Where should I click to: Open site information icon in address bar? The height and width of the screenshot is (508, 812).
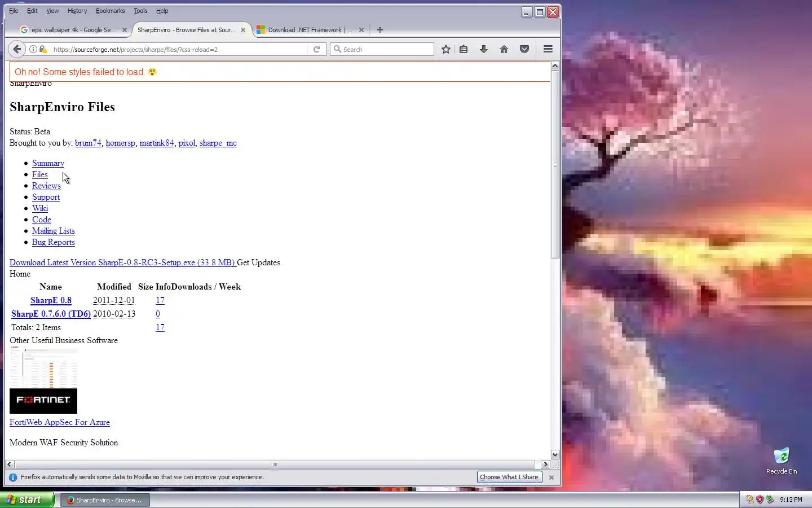pos(33,49)
